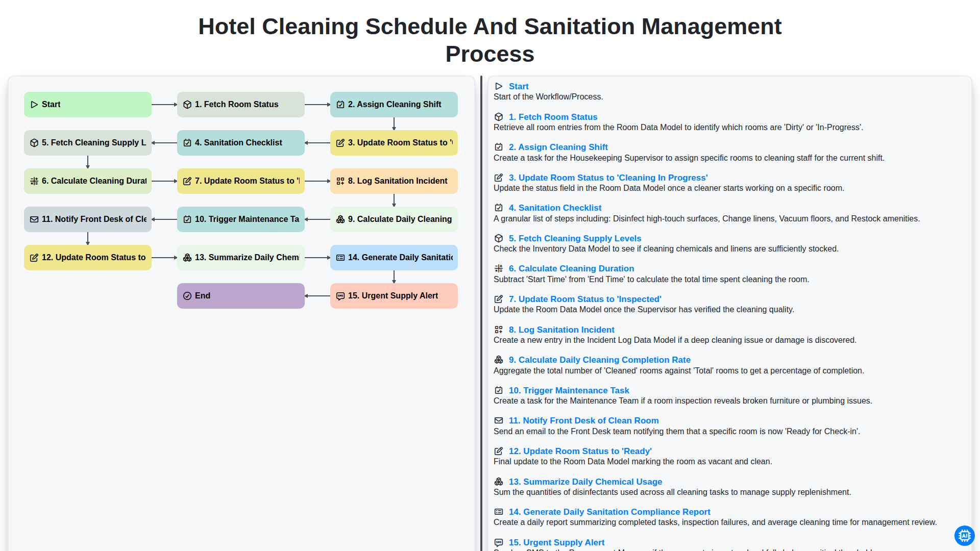This screenshot has width=980, height=551.
Task: Click the grid icon on Calculate Cleaning Duration node
Action: click(x=34, y=181)
